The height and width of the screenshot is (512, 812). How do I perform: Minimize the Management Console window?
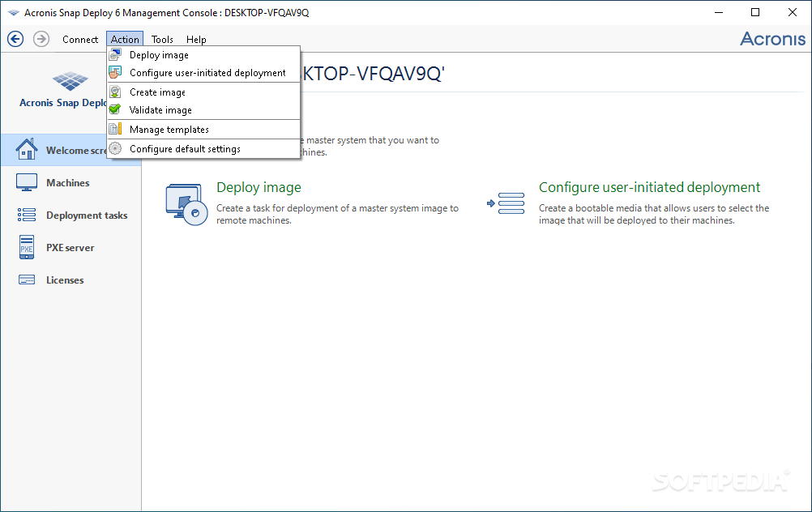[719, 12]
